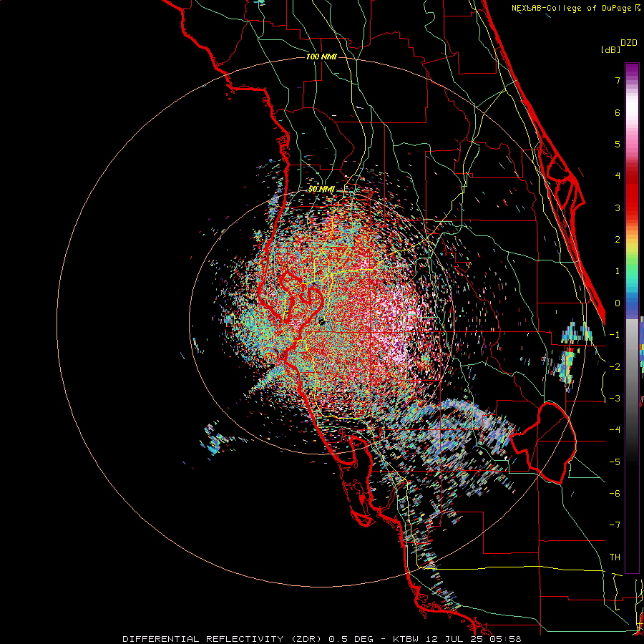Image resolution: width=644 pixels, height=644 pixels.
Task: Click the -7 tick label on the color scale
Action: click(x=615, y=525)
